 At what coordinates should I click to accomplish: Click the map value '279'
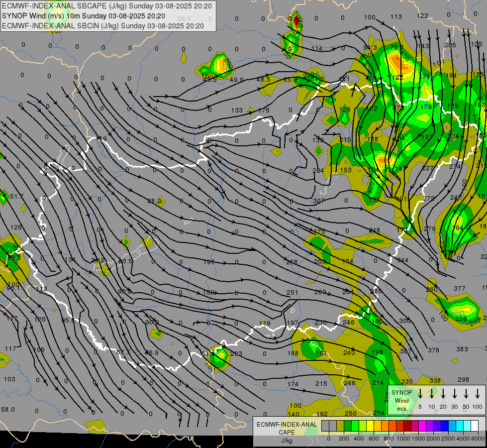point(429,228)
